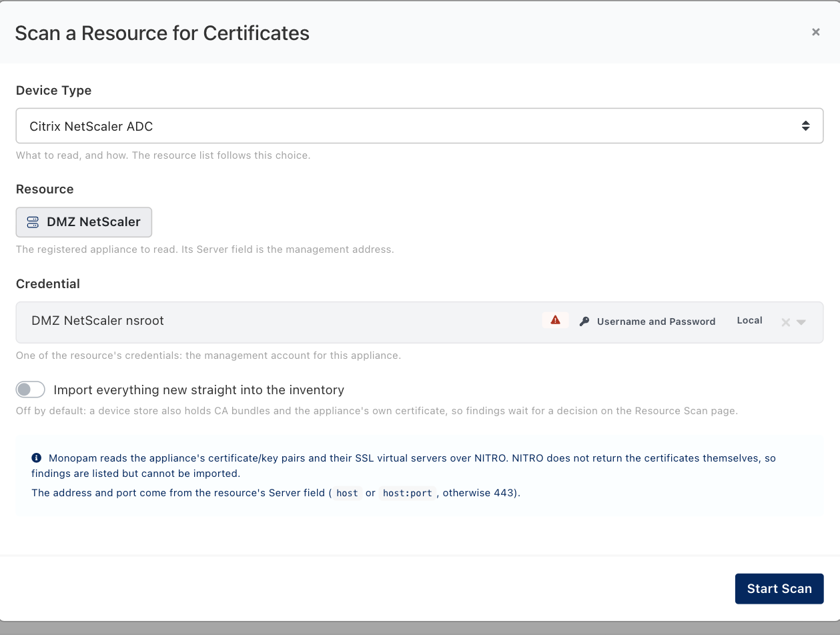Start the certificate scan
This screenshot has height=635, width=840.
(x=779, y=589)
